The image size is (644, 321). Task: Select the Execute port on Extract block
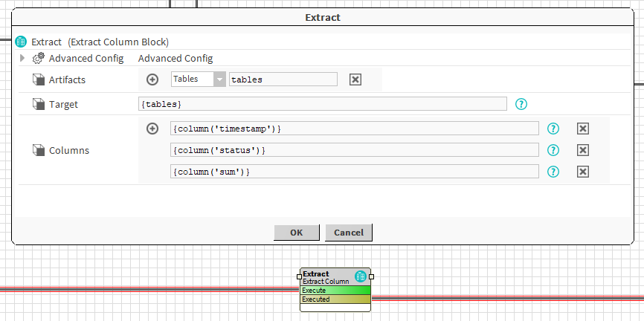pos(335,290)
